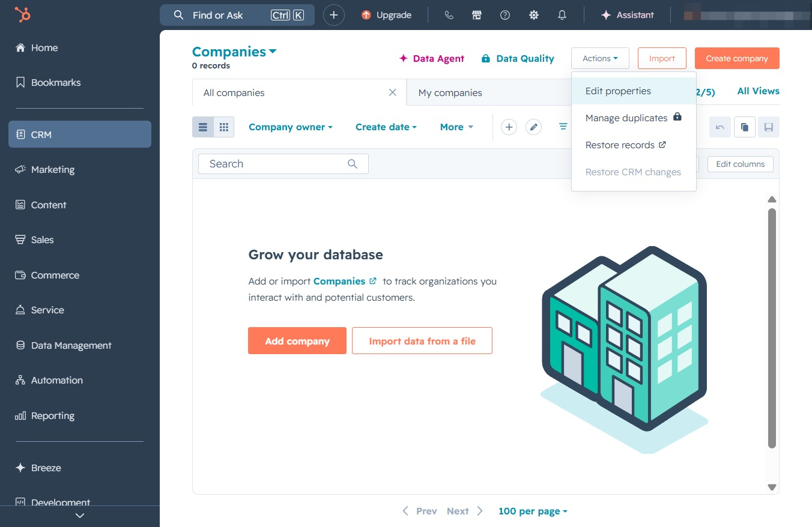
Task: Add a filter with the circled plus icon
Action: pos(509,127)
